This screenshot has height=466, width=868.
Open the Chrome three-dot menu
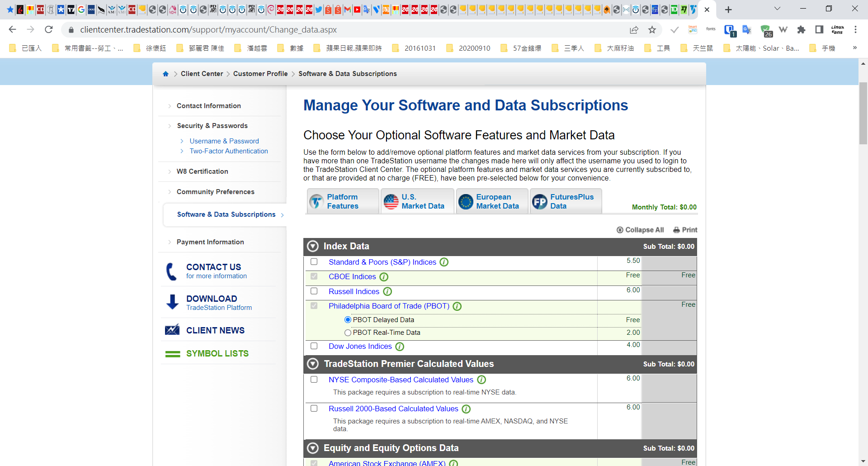pos(855,29)
